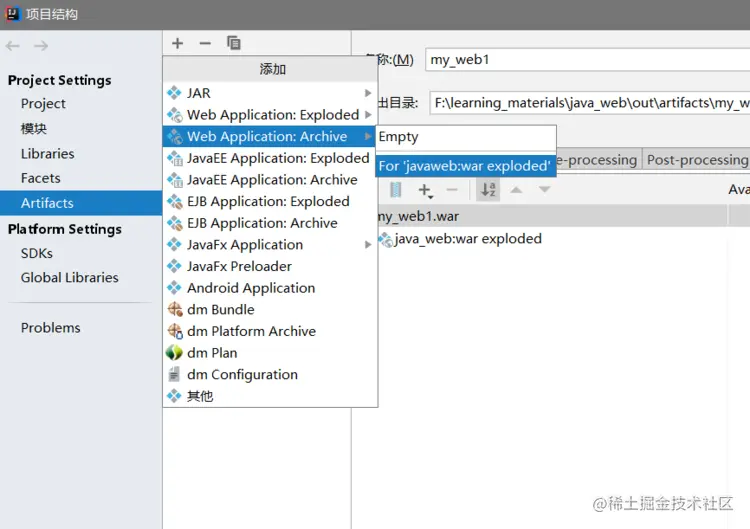This screenshot has width=750, height=529.
Task: Click the move down arrow icon
Action: click(544, 190)
